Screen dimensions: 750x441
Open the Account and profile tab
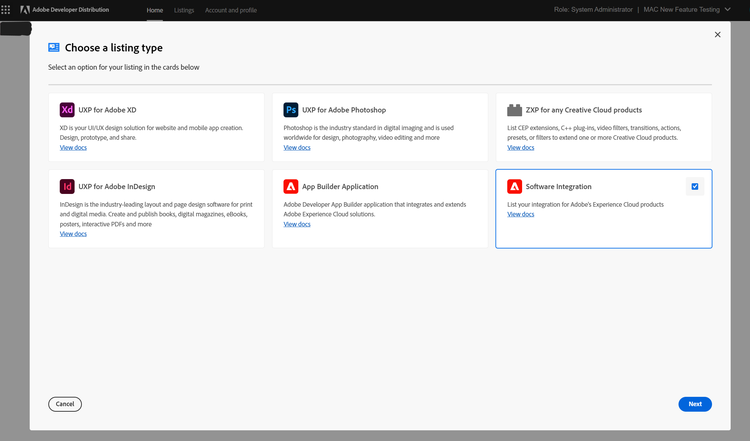pos(231,10)
